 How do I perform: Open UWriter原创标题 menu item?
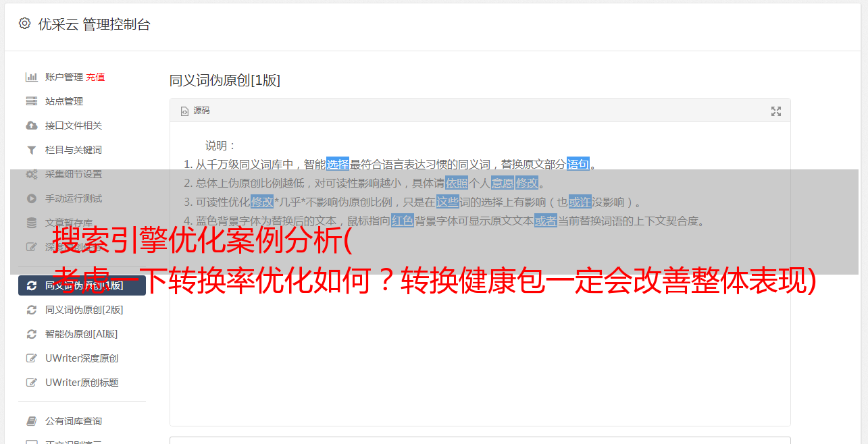click(x=82, y=383)
